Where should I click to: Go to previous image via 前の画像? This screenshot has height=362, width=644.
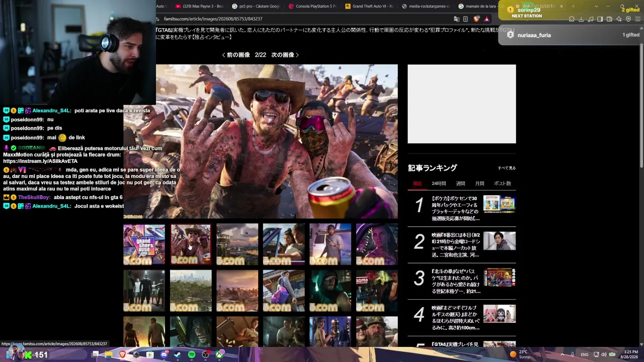236,55
